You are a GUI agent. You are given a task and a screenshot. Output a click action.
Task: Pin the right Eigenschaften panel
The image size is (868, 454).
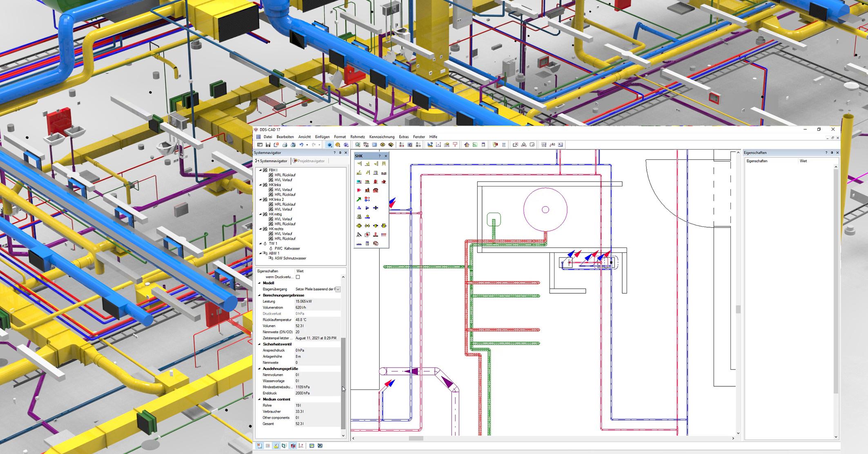(832, 153)
